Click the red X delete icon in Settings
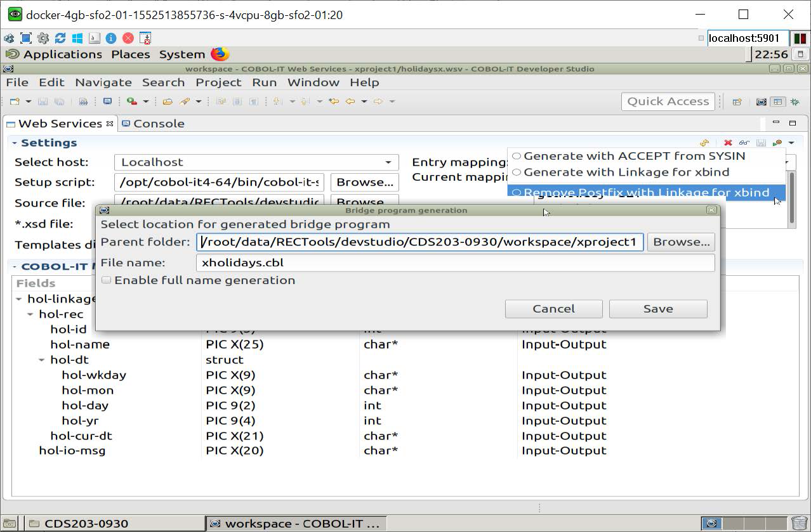 pos(728,143)
